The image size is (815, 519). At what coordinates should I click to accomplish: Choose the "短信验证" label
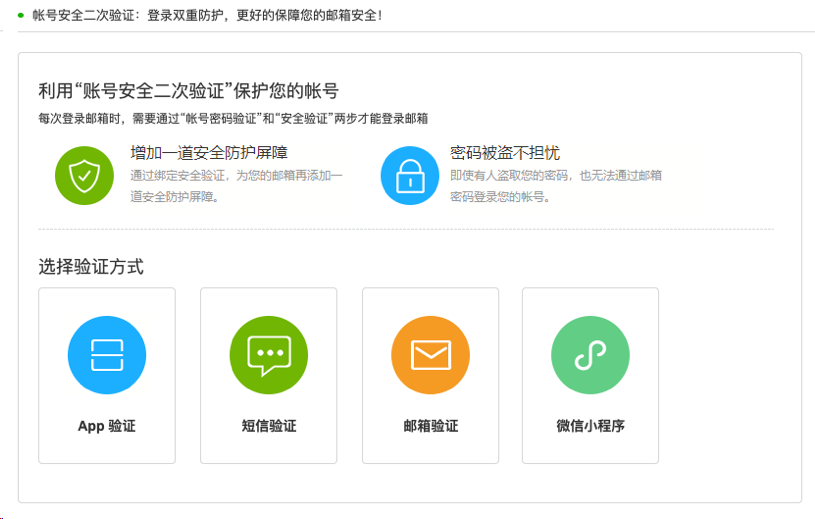coord(269,426)
